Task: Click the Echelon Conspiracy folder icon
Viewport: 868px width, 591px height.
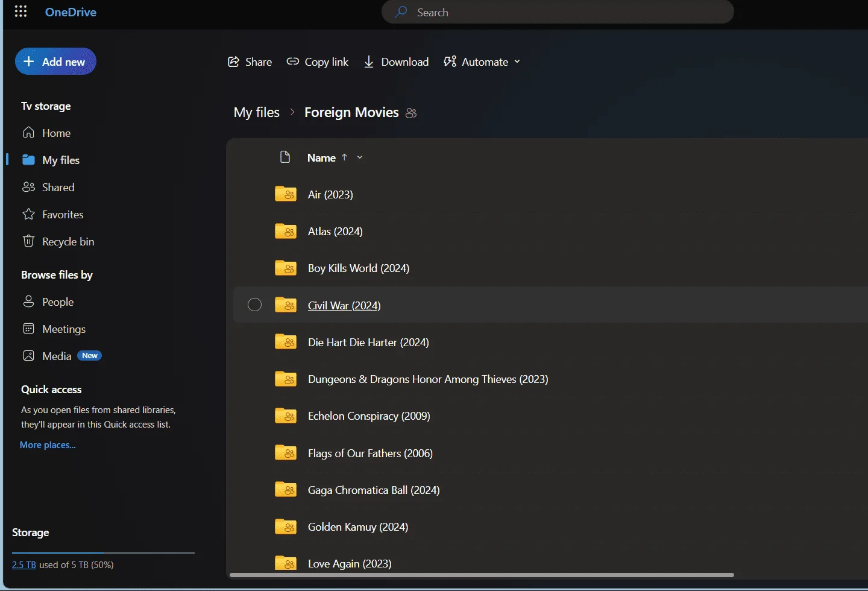Action: point(286,416)
